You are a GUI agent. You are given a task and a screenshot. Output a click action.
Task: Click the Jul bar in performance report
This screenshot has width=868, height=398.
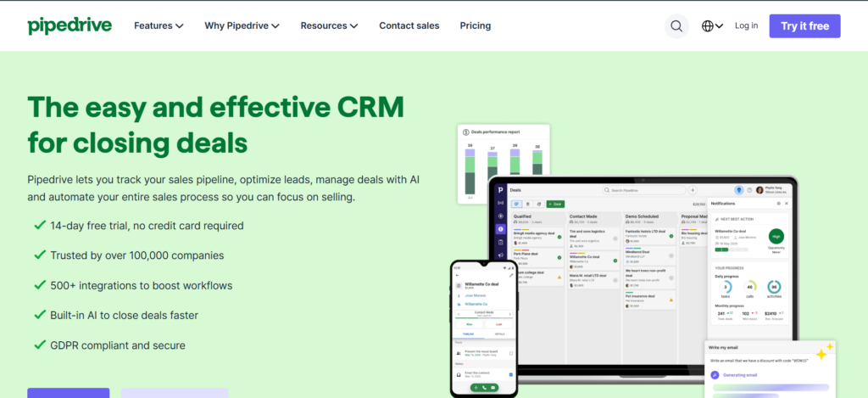[x=470, y=171]
